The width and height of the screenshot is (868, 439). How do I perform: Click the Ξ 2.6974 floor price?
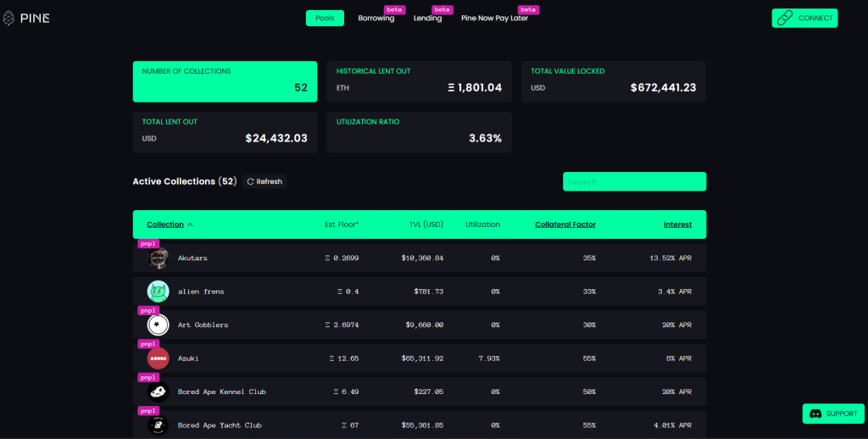[x=342, y=325]
